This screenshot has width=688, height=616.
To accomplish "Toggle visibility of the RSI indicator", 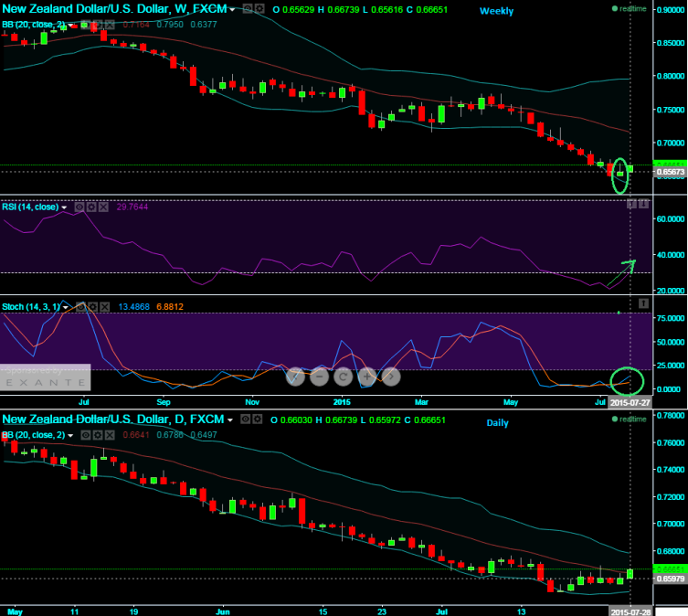I will tap(79, 207).
